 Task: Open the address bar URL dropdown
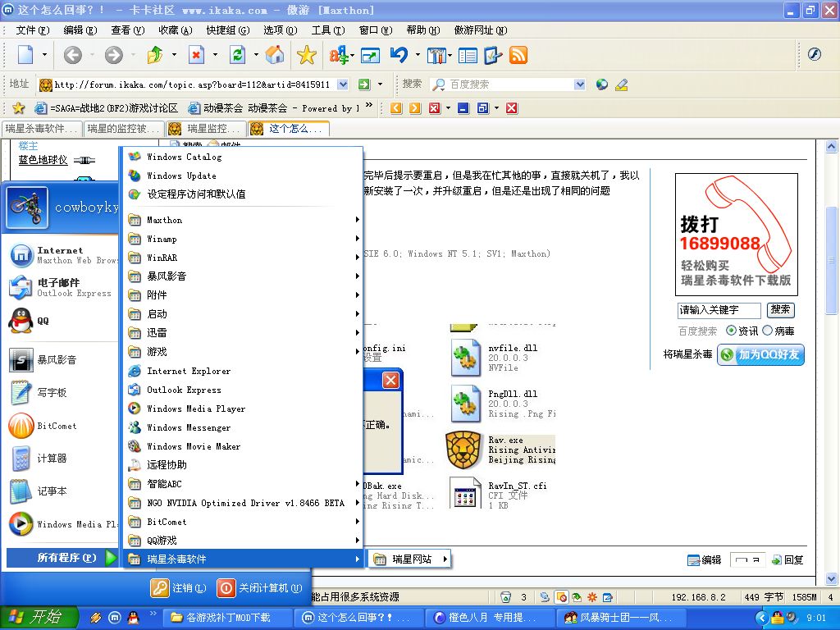tap(343, 84)
